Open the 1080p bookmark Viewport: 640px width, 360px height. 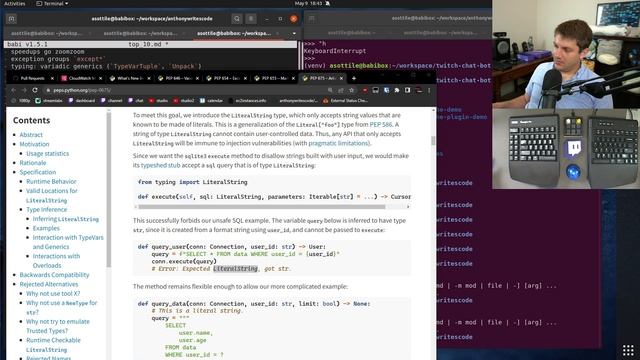pos(21,100)
